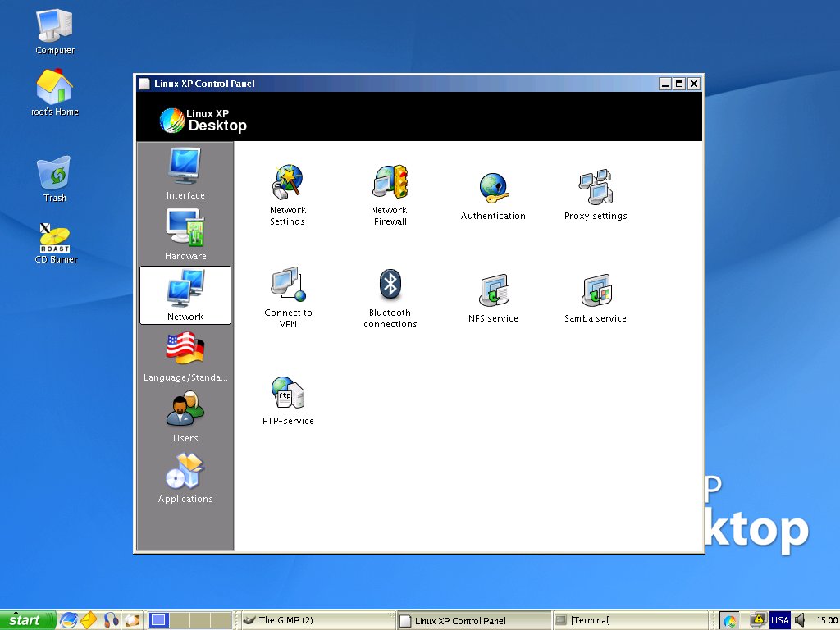Screen dimensions: 840x630
Task: Launch Connect to VPN
Action: click(x=288, y=297)
